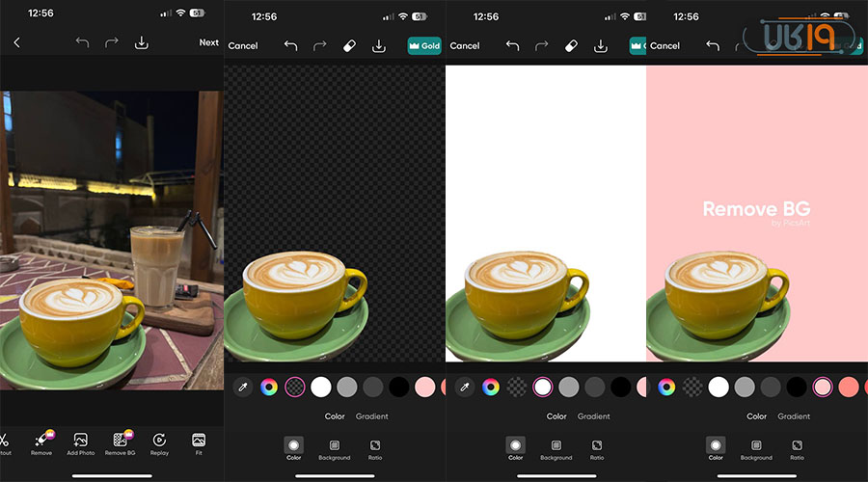Open the rainbow color wheel on the pink-background screen

tap(666, 387)
